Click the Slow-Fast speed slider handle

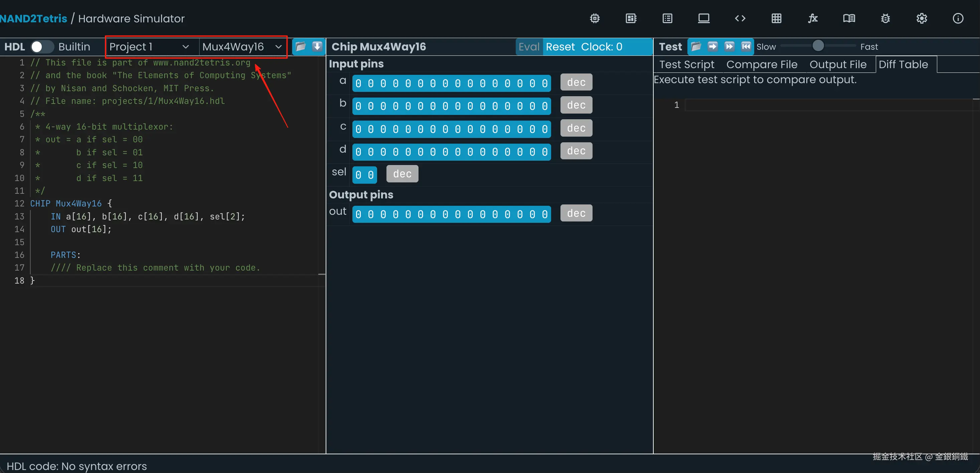coord(818,46)
